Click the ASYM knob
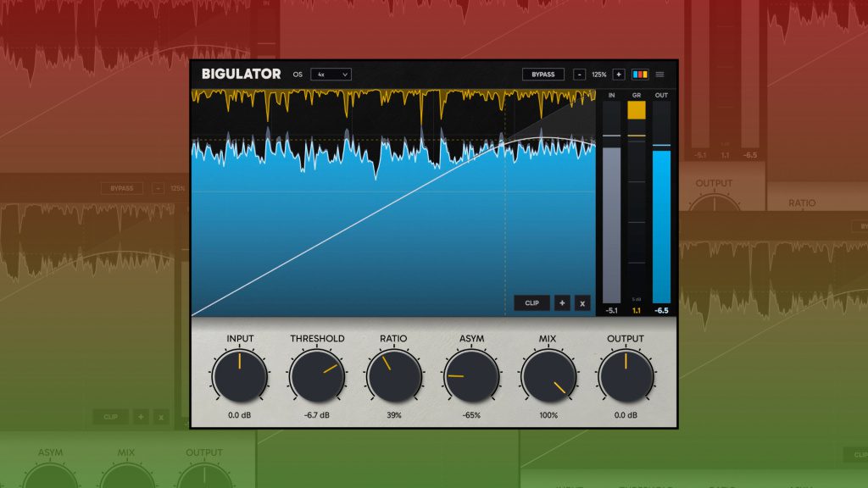This screenshot has width=868, height=488. 471,376
